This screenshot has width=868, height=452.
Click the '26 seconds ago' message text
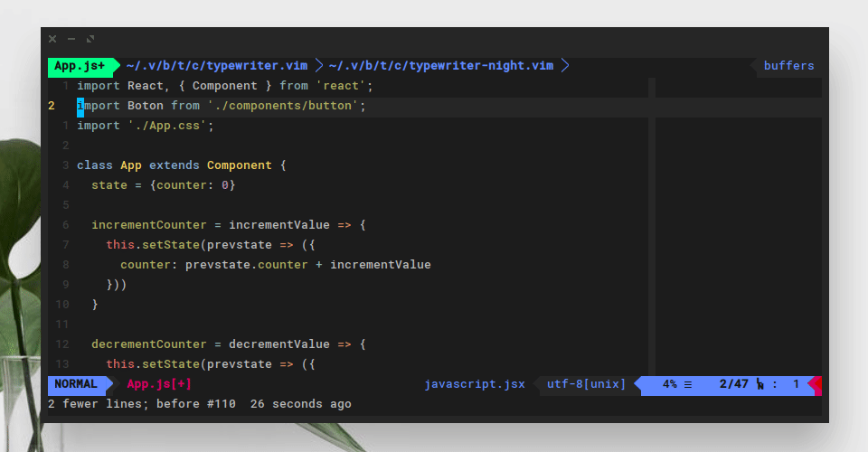tap(300, 404)
